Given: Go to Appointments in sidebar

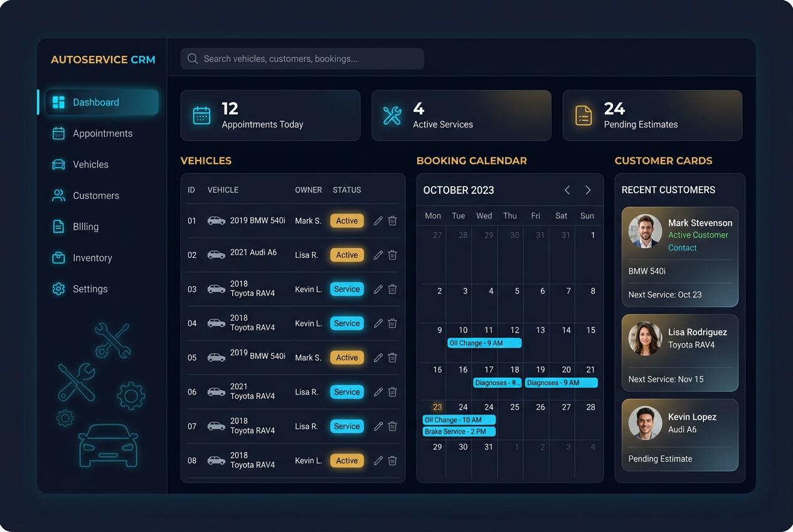Looking at the screenshot, I should (92, 134).
